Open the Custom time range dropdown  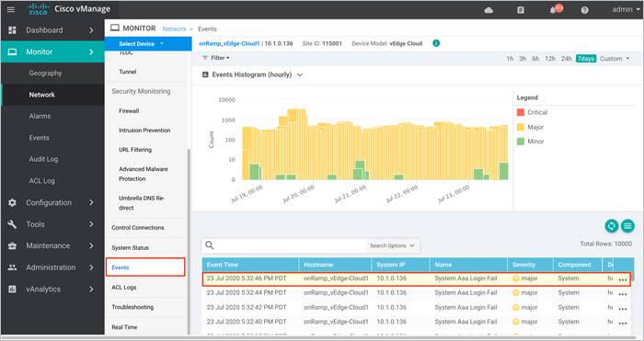[615, 59]
